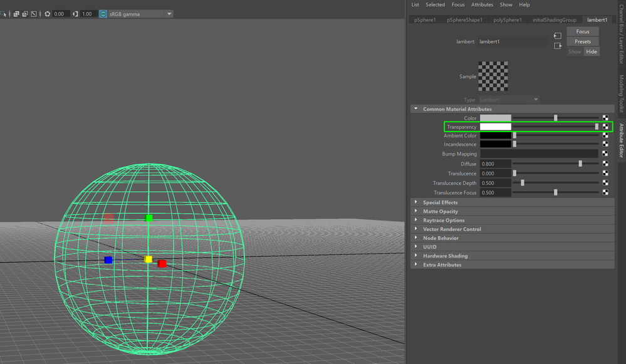Click the material Sample checker thumbnail
Viewport: 626px width, 364px height.
(493, 76)
